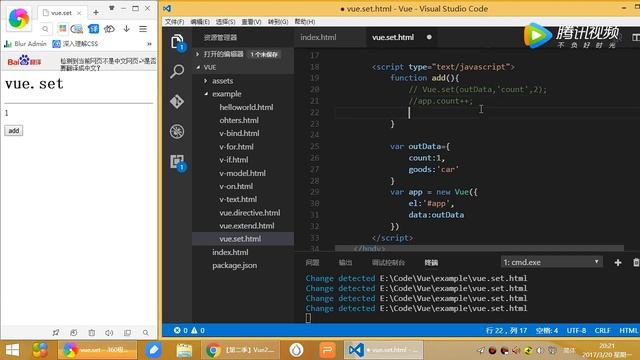Open the Explorer view in the activity bar
The height and width of the screenshot is (360, 640).
click(177, 42)
